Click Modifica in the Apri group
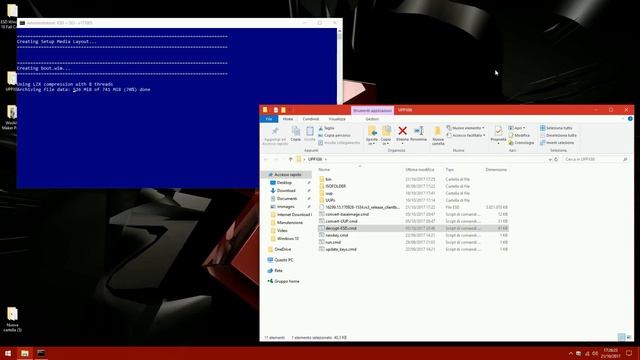The width and height of the screenshot is (640, 360). click(519, 135)
